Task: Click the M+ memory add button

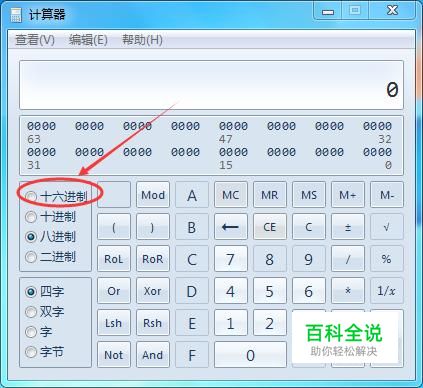Action: click(x=348, y=195)
